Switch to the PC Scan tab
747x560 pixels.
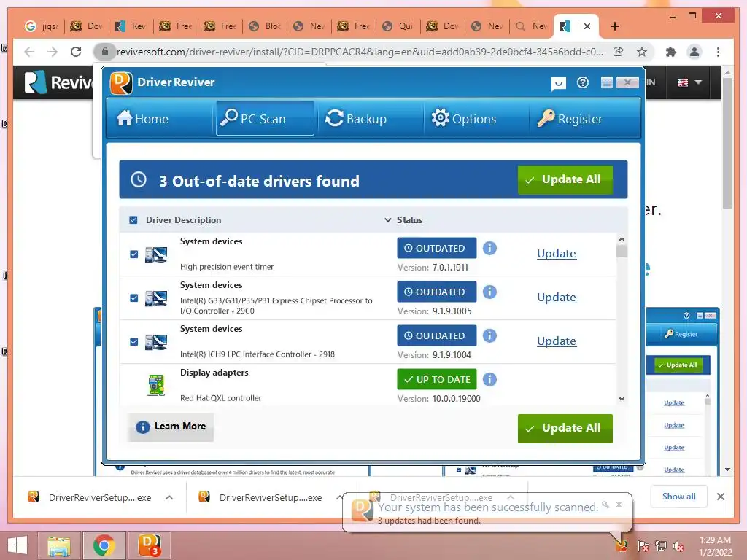coord(265,119)
